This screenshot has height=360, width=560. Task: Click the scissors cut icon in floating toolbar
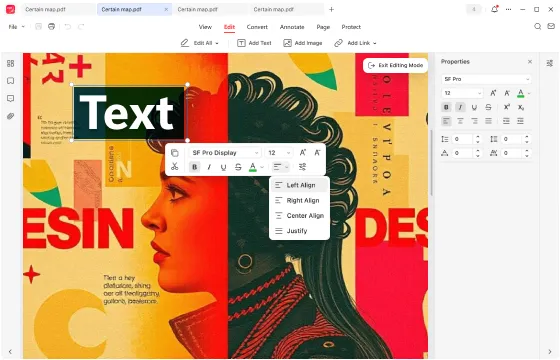pos(174,166)
